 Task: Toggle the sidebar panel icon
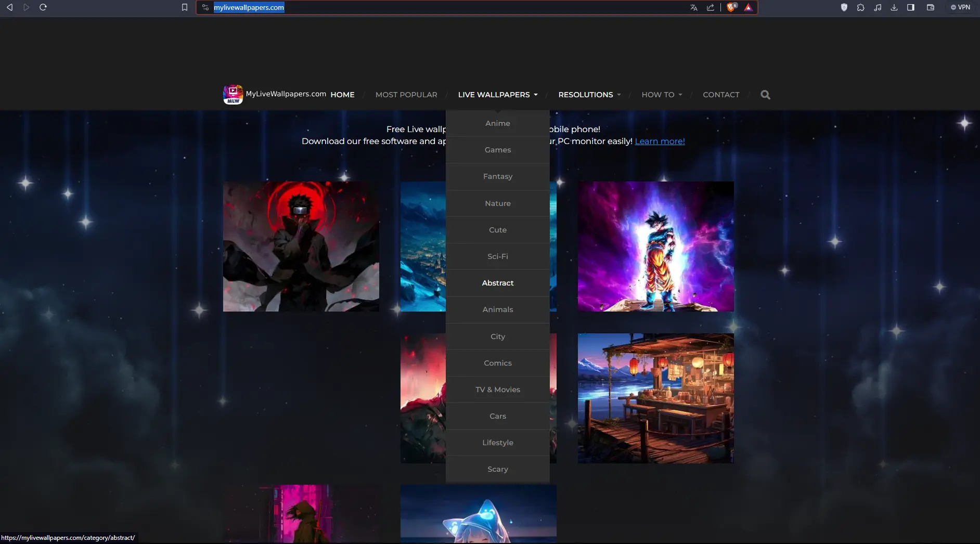point(911,7)
